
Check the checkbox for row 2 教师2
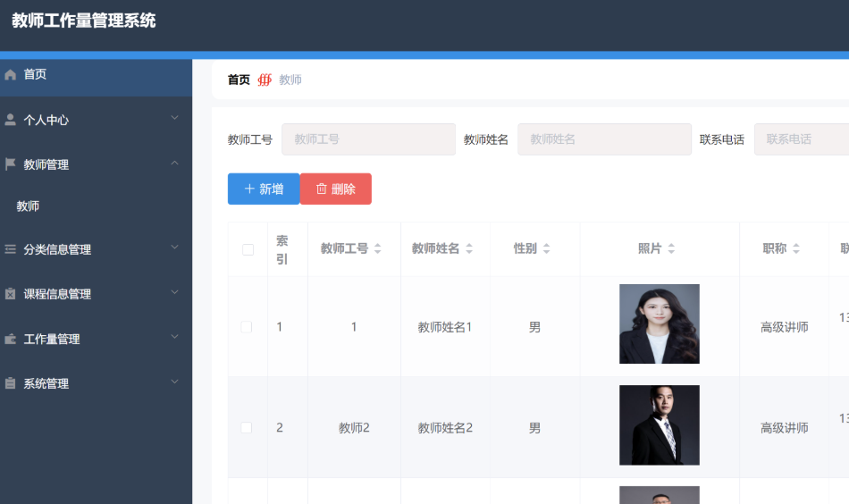[247, 428]
